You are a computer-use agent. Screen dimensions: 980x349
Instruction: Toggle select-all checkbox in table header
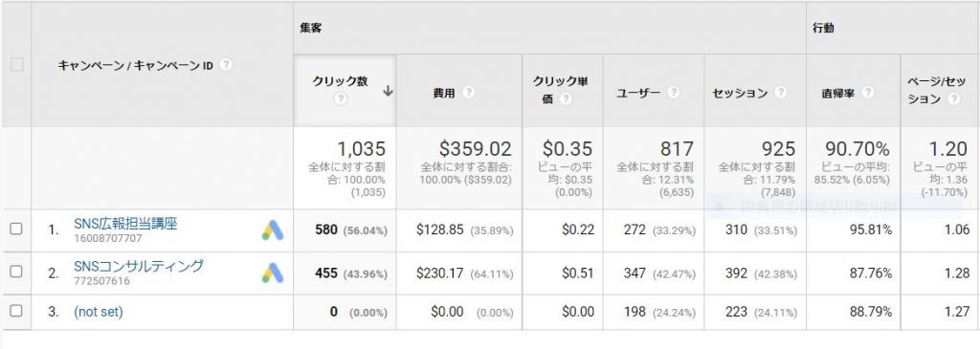17,64
